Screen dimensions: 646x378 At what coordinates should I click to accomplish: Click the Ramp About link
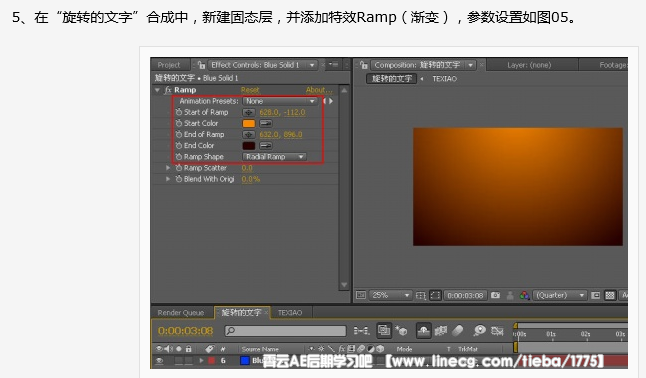(x=318, y=90)
